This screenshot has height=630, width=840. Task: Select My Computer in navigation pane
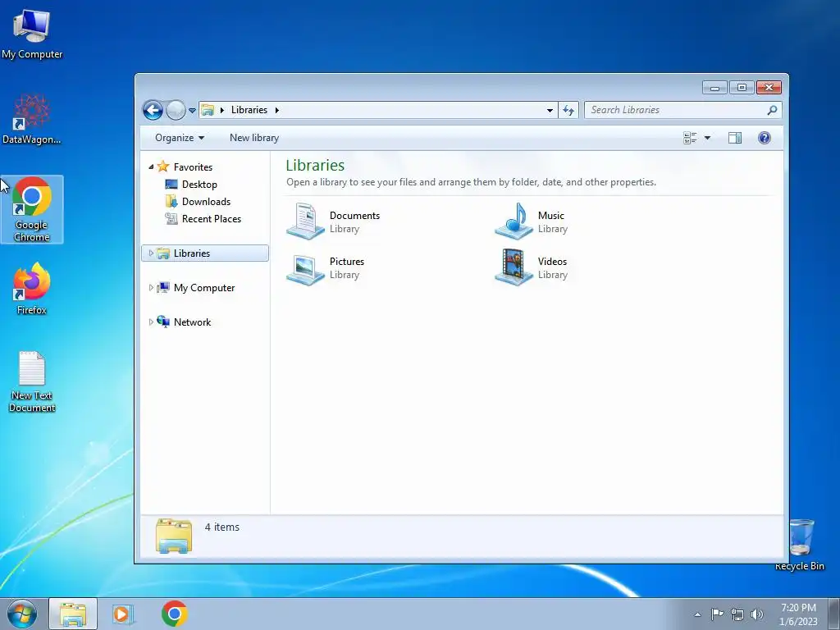204,288
